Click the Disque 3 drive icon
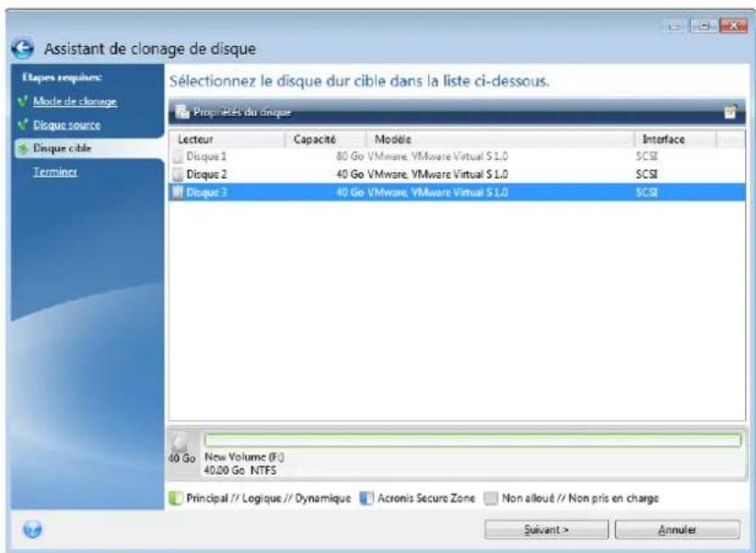The image size is (756, 553). tap(179, 192)
